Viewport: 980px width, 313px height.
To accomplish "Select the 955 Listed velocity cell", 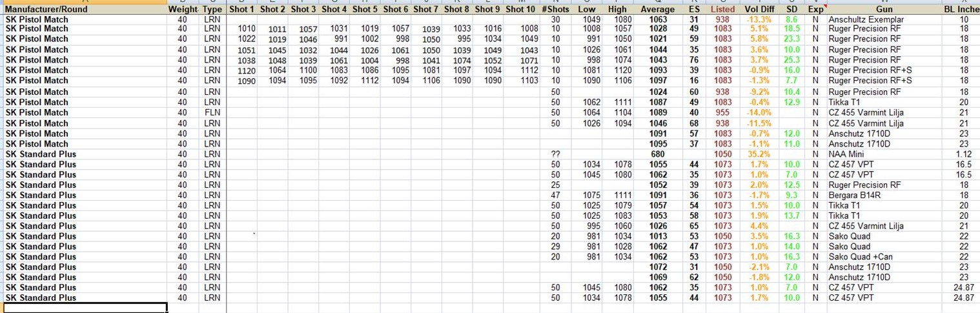I will coord(722,112).
